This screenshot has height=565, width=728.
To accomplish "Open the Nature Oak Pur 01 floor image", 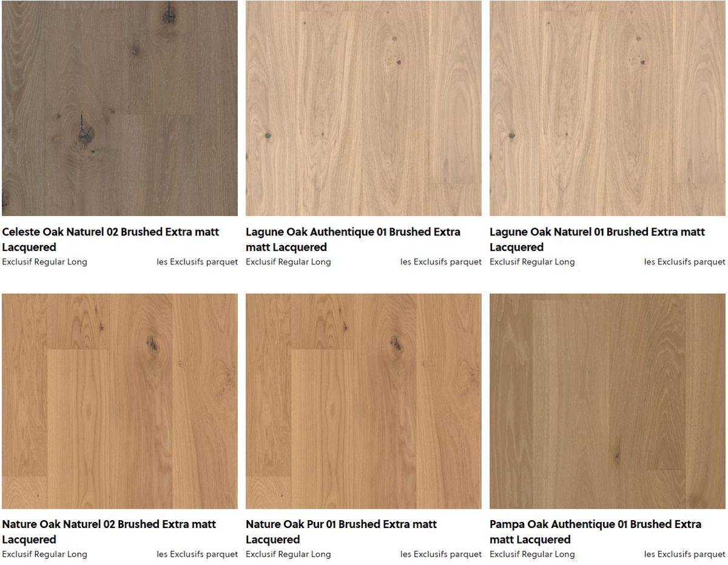I will 363,401.
